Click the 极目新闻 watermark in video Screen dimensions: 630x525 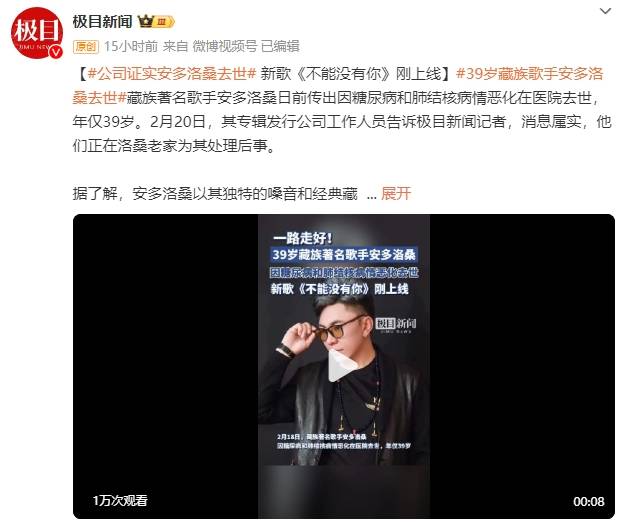click(x=396, y=324)
